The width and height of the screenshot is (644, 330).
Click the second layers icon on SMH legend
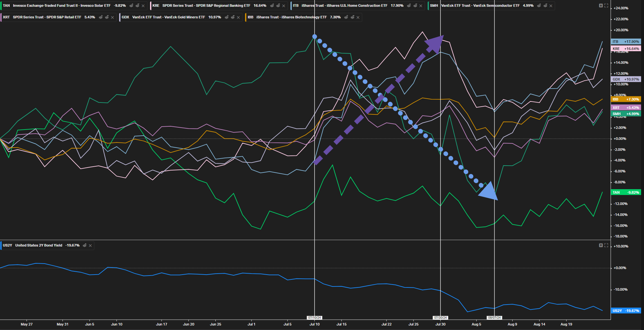(x=545, y=6)
